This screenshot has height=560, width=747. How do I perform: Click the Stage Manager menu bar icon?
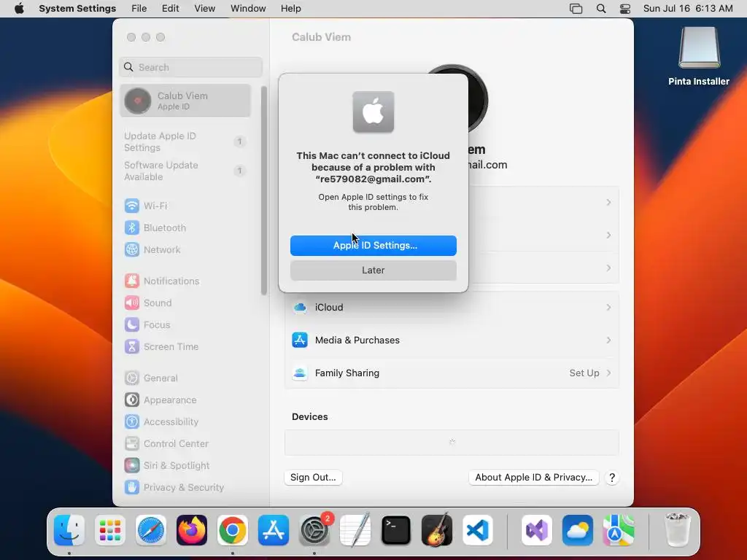coord(576,9)
